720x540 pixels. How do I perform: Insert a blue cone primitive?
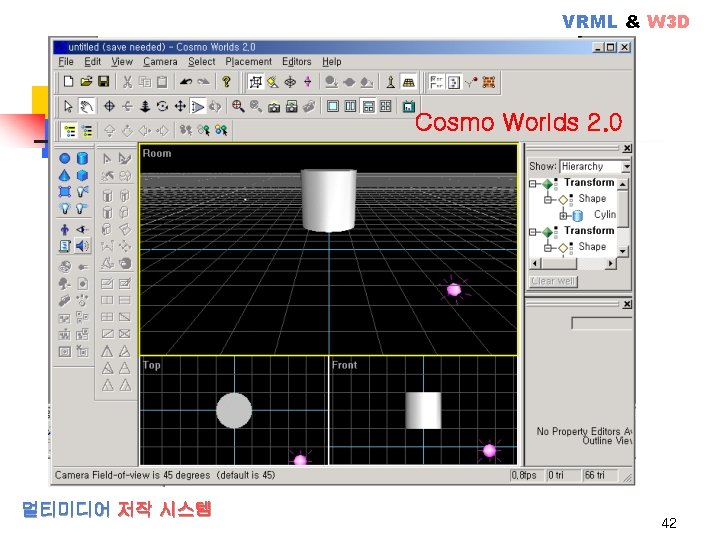[65, 175]
